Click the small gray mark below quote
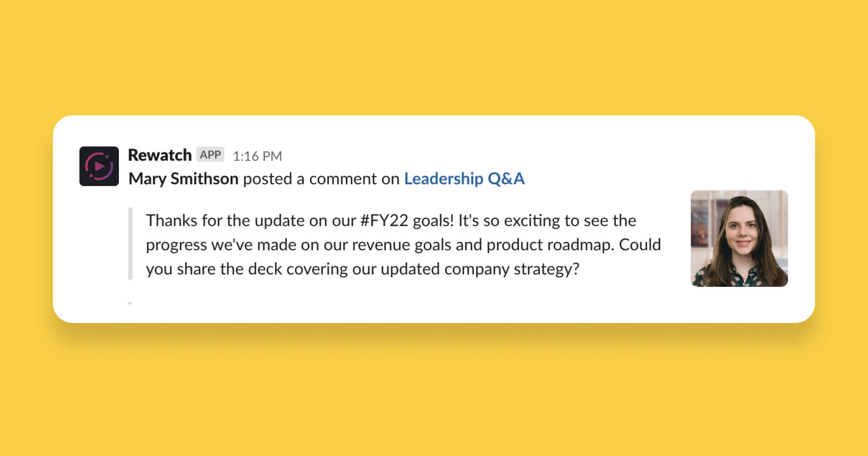The height and width of the screenshot is (456, 868). 130,303
